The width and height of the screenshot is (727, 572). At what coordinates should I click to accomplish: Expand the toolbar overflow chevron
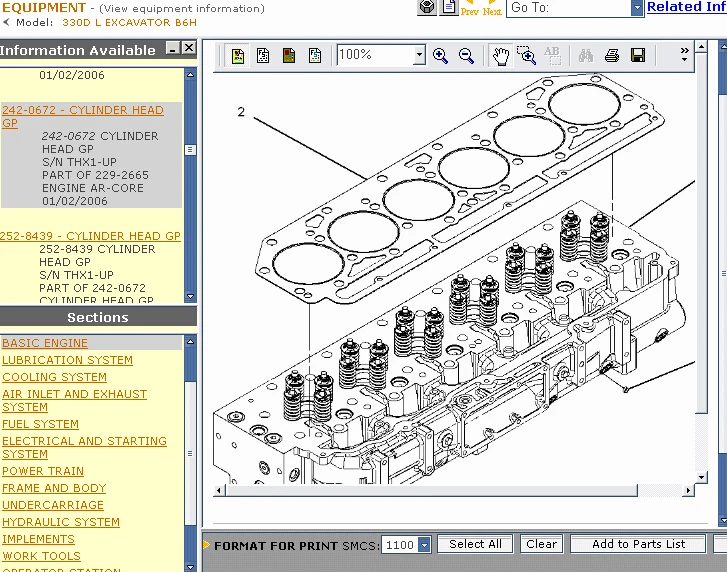pos(684,54)
